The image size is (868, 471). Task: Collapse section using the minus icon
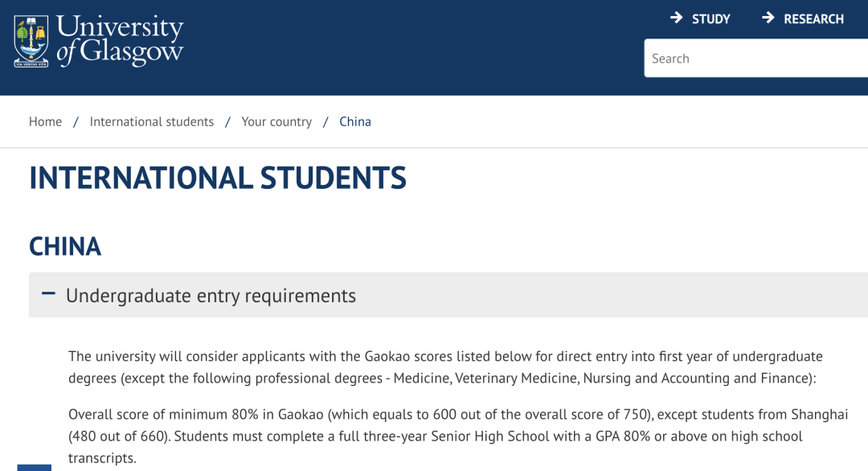pos(49,293)
